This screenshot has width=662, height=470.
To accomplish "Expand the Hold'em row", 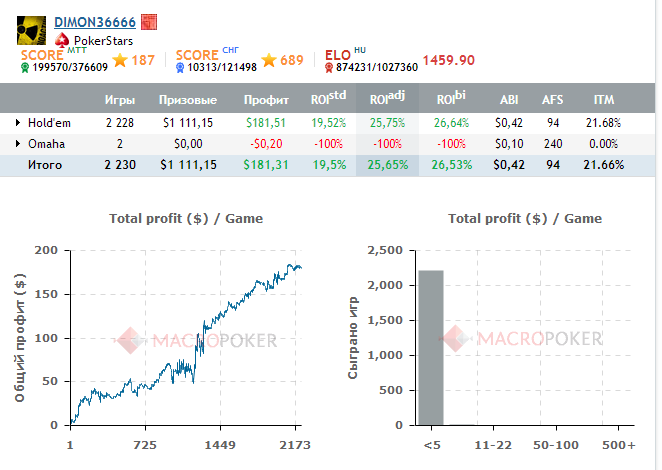I will [18, 122].
